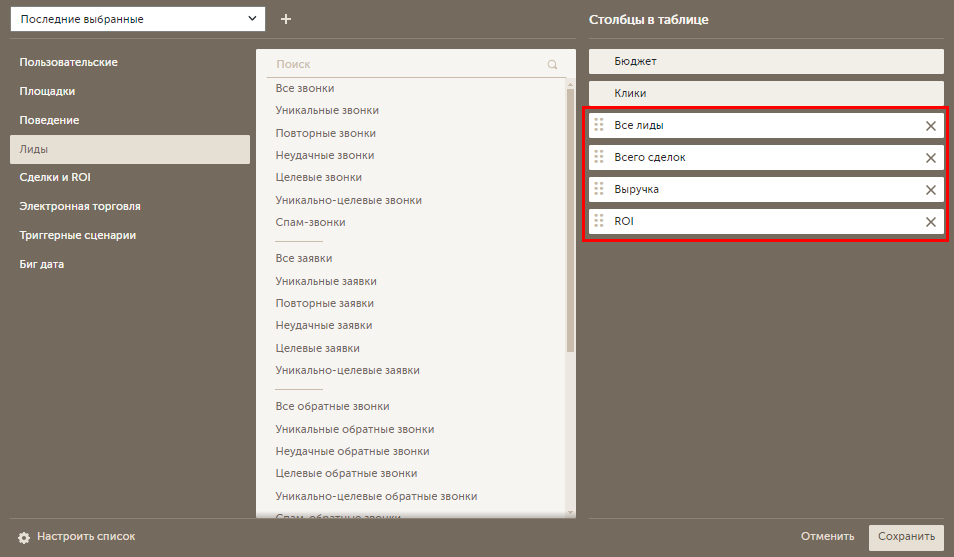The width and height of the screenshot is (954, 557).
Task: Click the plus icon to add a preset
Action: coord(286,19)
